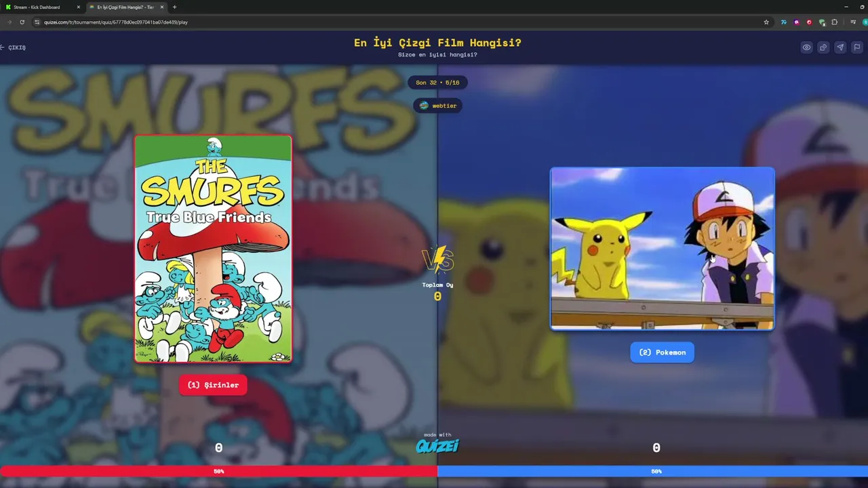868x488 pixels.
Task: Click the blue 50% vote bar
Action: (653, 471)
